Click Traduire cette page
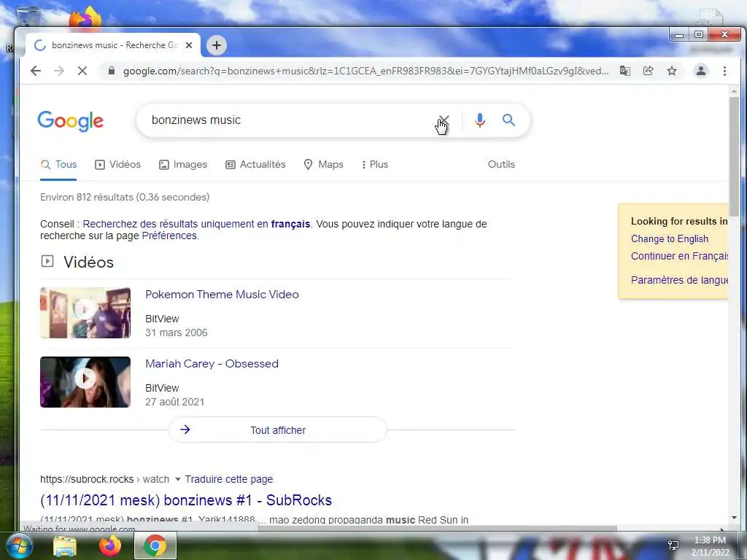 [228, 479]
